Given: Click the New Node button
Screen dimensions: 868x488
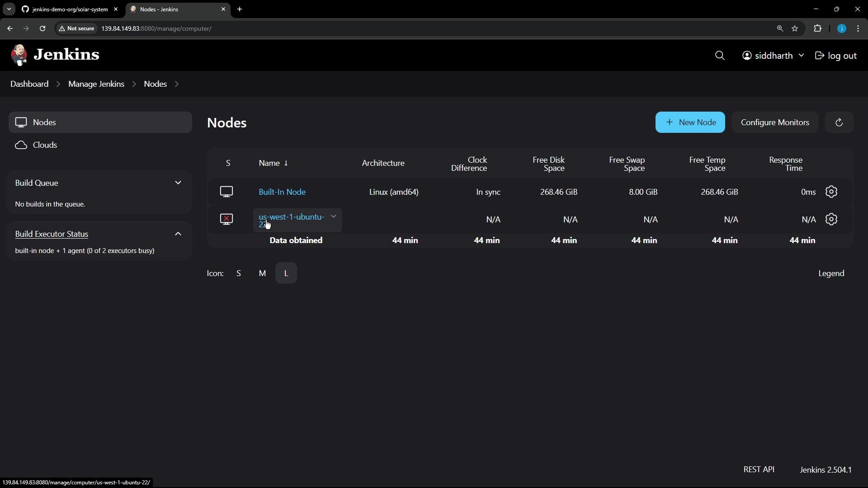Looking at the screenshot, I should pyautogui.click(x=690, y=122).
